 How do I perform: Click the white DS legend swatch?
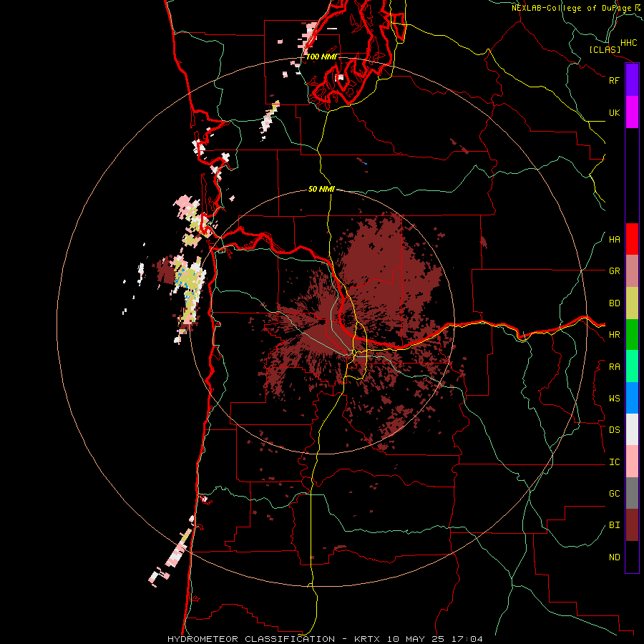[632, 429]
